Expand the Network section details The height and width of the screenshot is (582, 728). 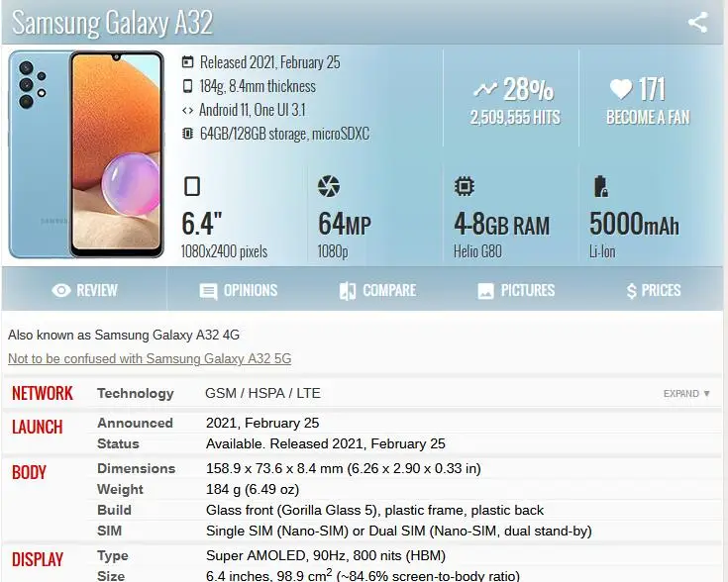[686, 394]
